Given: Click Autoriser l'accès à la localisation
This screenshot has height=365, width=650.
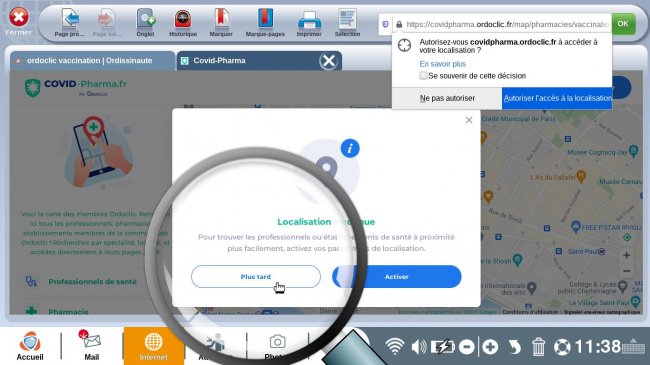Looking at the screenshot, I should [x=557, y=98].
